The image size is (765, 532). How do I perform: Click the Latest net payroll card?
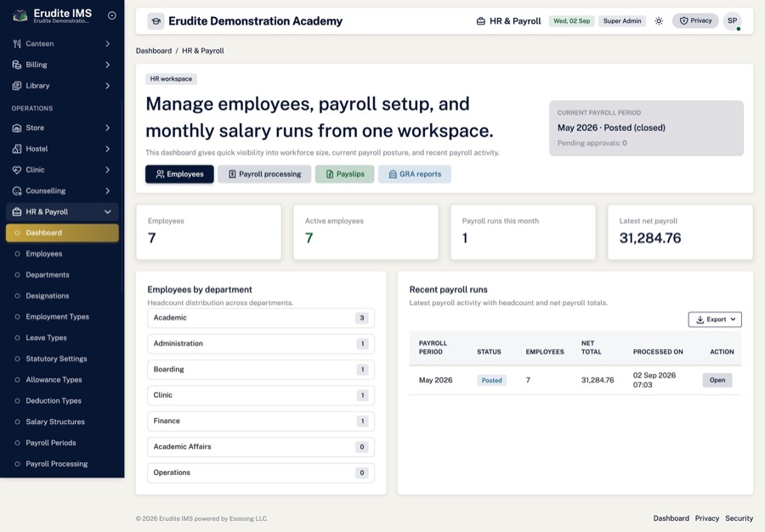(x=680, y=232)
